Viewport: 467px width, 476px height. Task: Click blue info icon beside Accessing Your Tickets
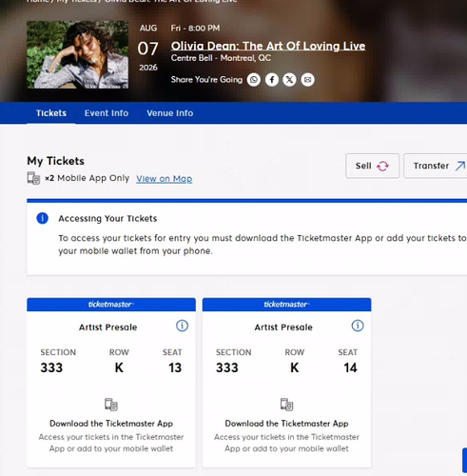tap(43, 218)
